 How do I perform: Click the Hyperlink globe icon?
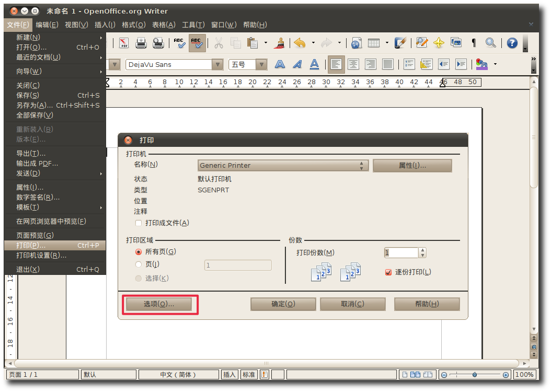click(357, 43)
